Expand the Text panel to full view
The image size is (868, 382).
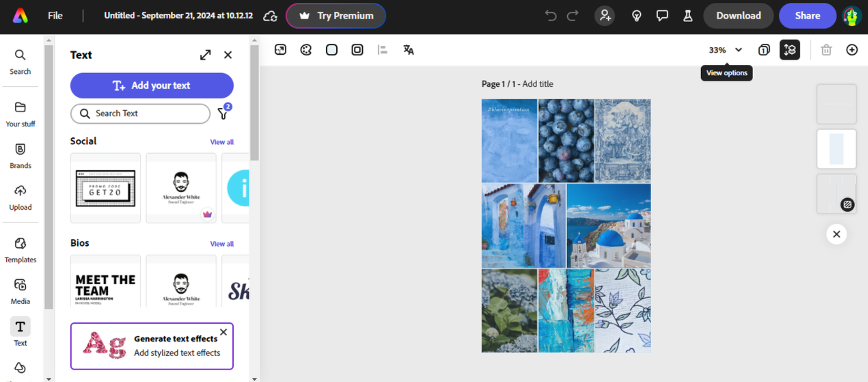(x=205, y=55)
